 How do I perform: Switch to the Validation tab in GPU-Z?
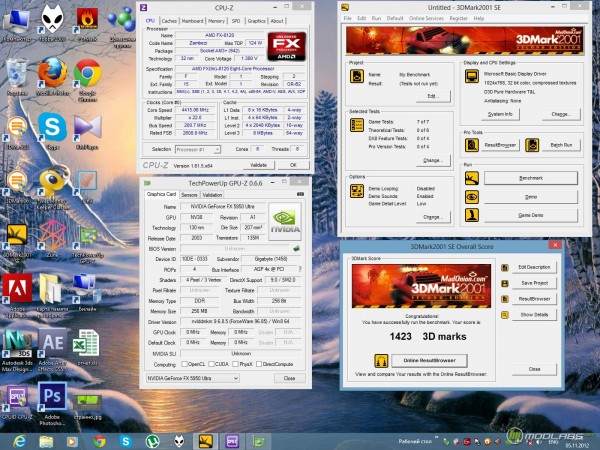(x=212, y=195)
